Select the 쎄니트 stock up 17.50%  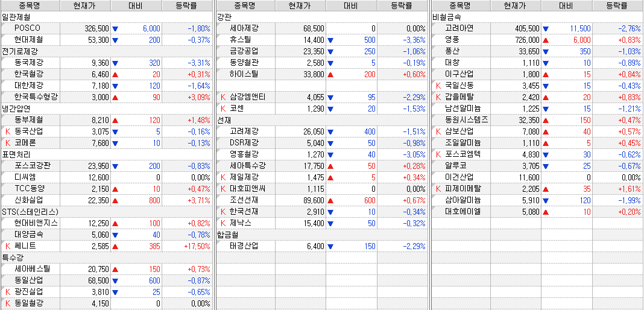25,246
